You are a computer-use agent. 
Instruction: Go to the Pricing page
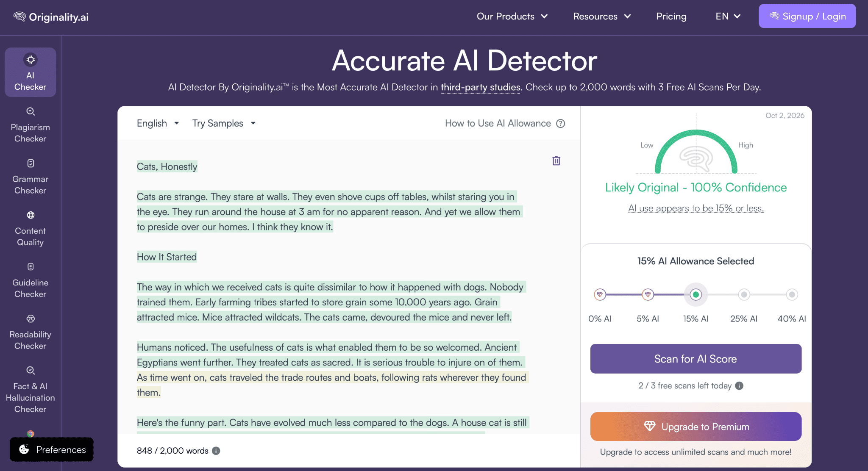point(671,16)
